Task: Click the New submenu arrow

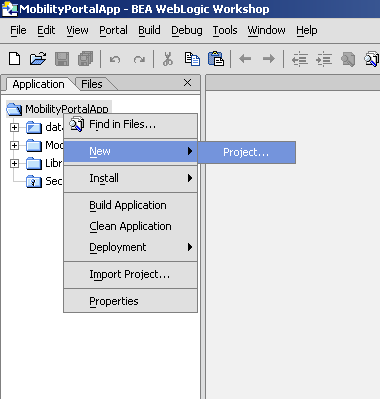Action: [x=190, y=151]
